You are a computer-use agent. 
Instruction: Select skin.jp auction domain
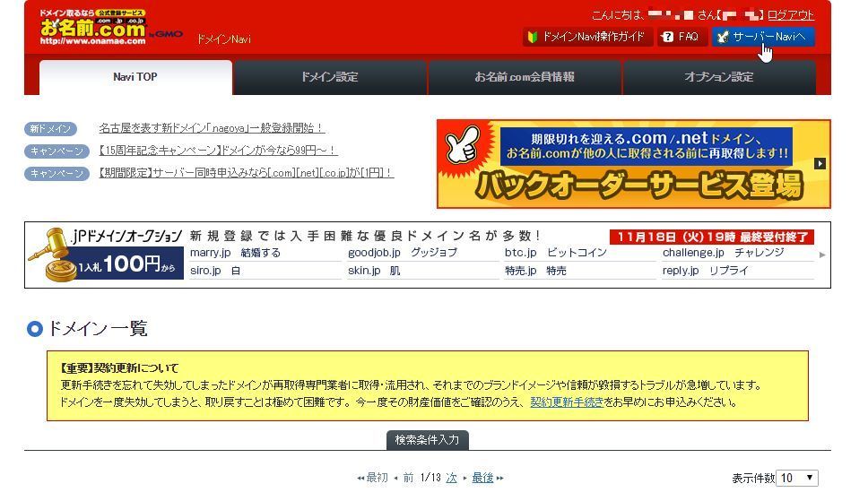coord(374,272)
